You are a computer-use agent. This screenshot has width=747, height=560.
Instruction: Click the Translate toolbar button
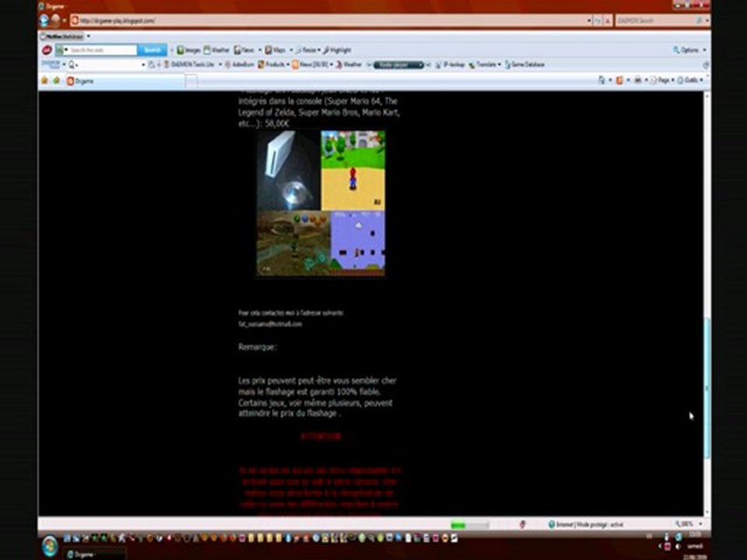click(x=482, y=65)
